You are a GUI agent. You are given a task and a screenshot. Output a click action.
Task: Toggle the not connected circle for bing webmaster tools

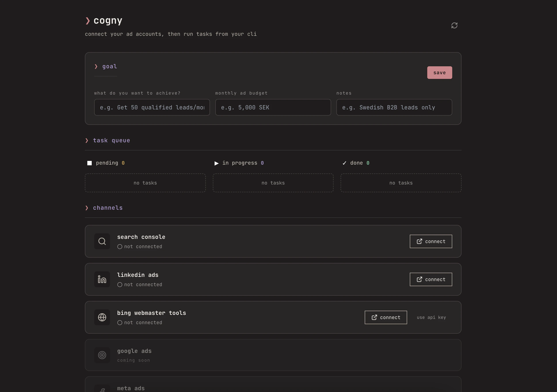[x=120, y=323]
